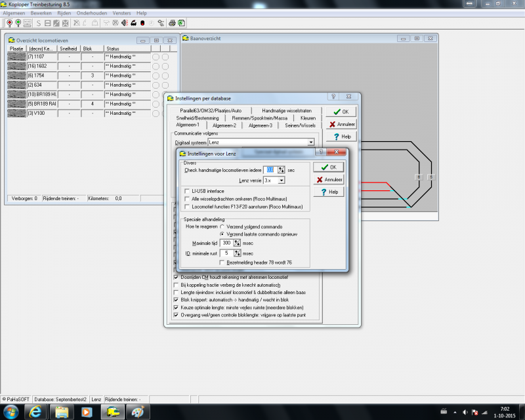Select Verzend volgend commando radio button
Screen dimensions: 525x420
(222, 227)
